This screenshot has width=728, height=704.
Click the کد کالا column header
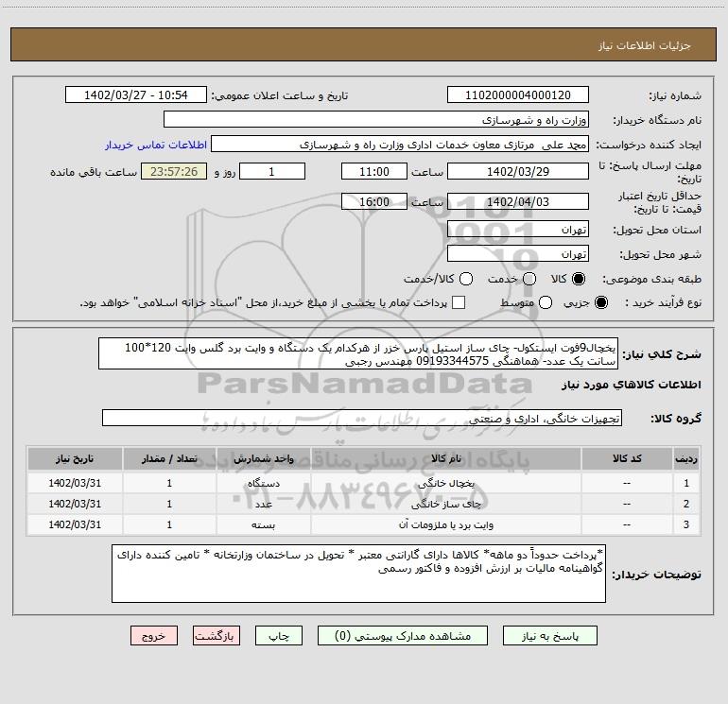tap(627, 458)
